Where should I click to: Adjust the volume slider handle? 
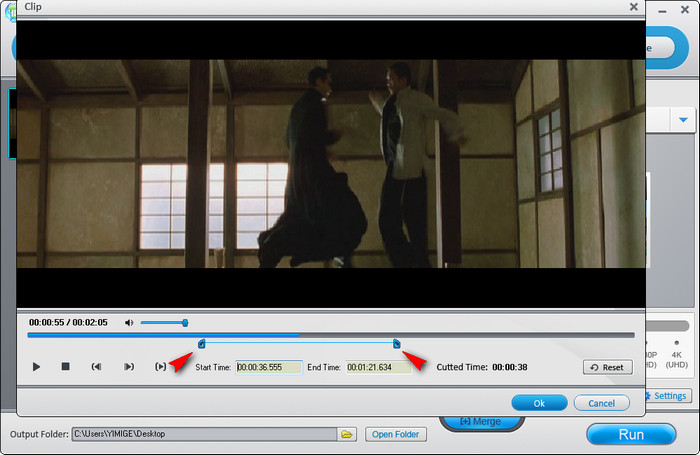point(185,323)
